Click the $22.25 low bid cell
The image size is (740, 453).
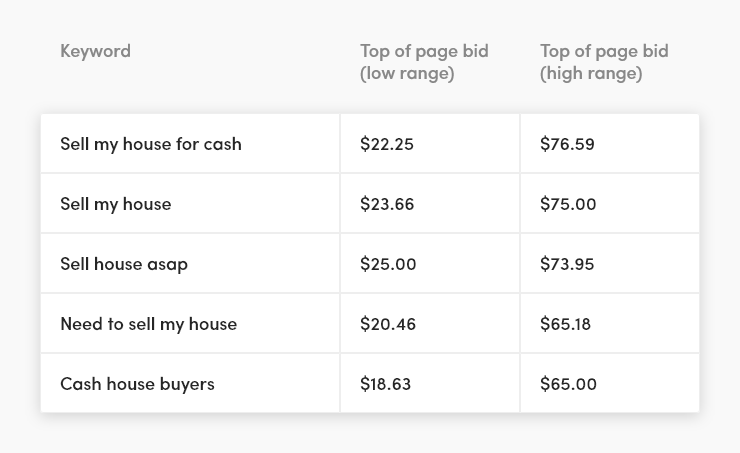click(x=430, y=143)
